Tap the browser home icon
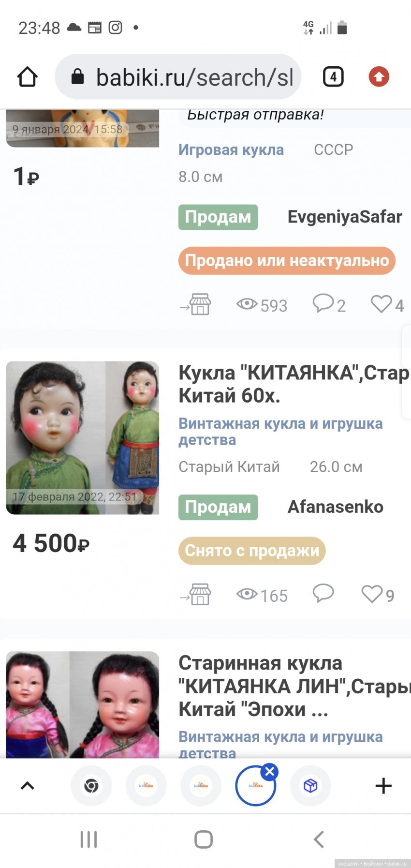The image size is (411, 868). (28, 77)
